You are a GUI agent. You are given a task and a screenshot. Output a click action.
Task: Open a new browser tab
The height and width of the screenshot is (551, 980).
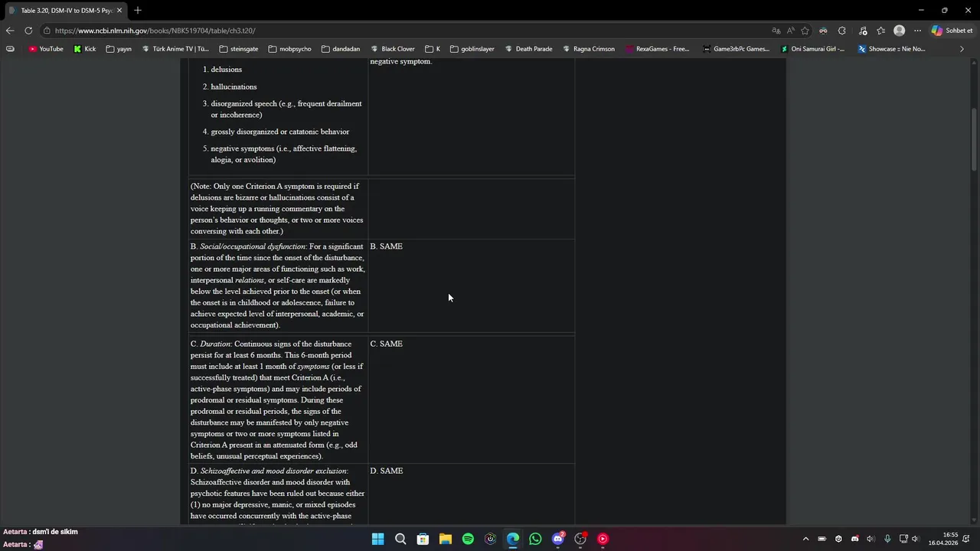click(x=138, y=10)
